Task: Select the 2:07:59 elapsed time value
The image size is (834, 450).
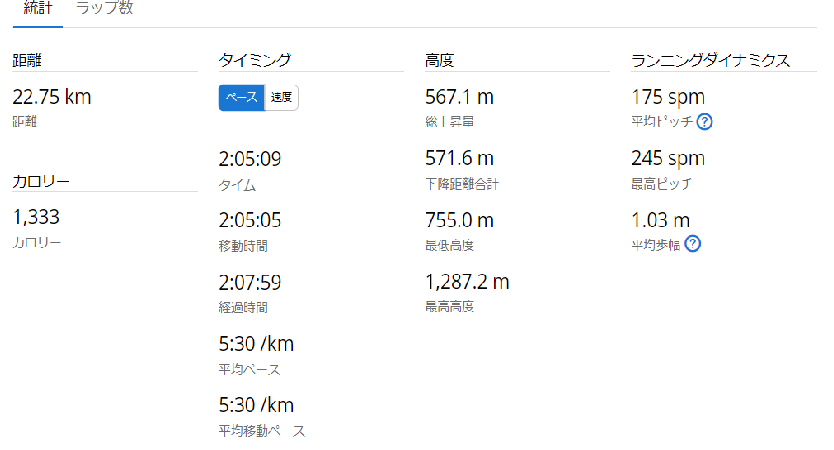Action: (249, 282)
